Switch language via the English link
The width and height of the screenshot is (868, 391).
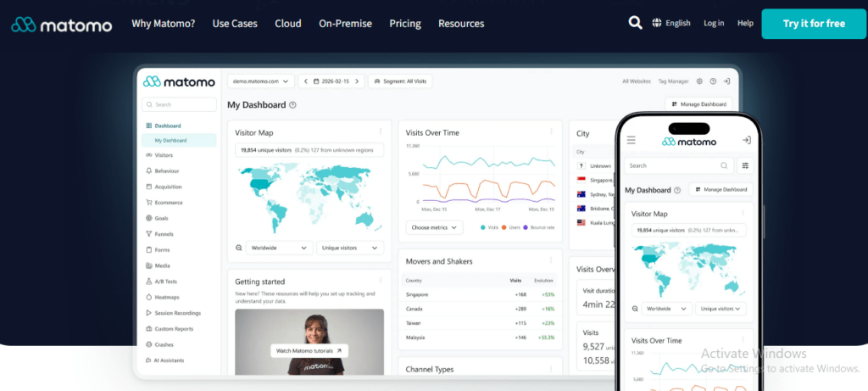click(678, 23)
